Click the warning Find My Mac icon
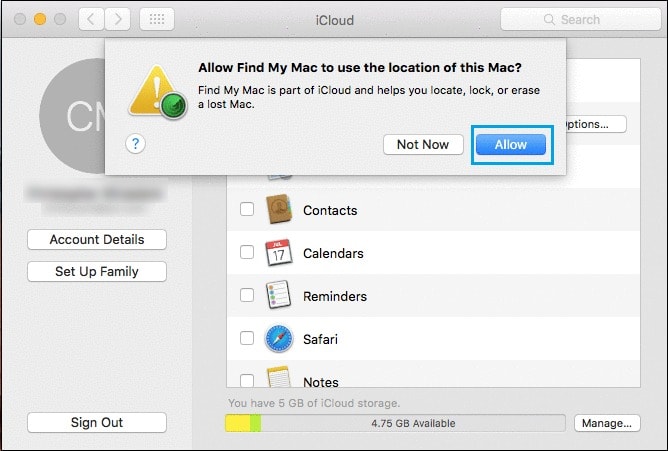This screenshot has height=451, width=668. point(157,93)
